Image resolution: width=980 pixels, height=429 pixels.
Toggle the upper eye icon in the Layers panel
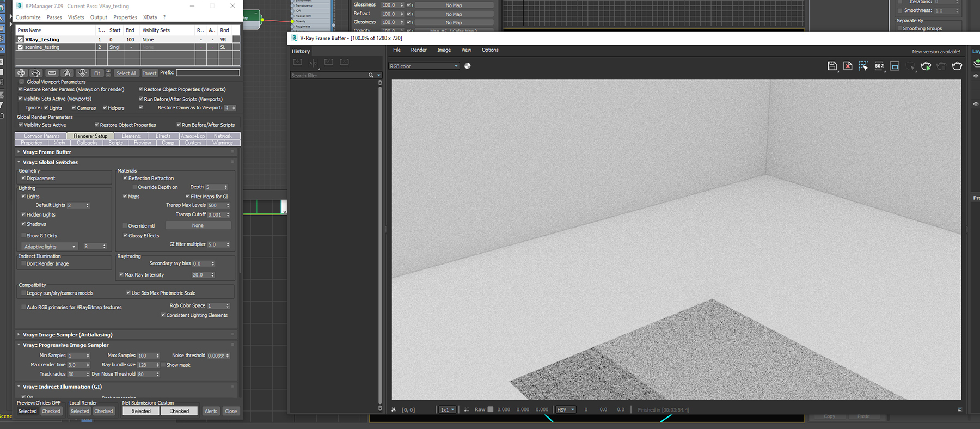point(976,76)
